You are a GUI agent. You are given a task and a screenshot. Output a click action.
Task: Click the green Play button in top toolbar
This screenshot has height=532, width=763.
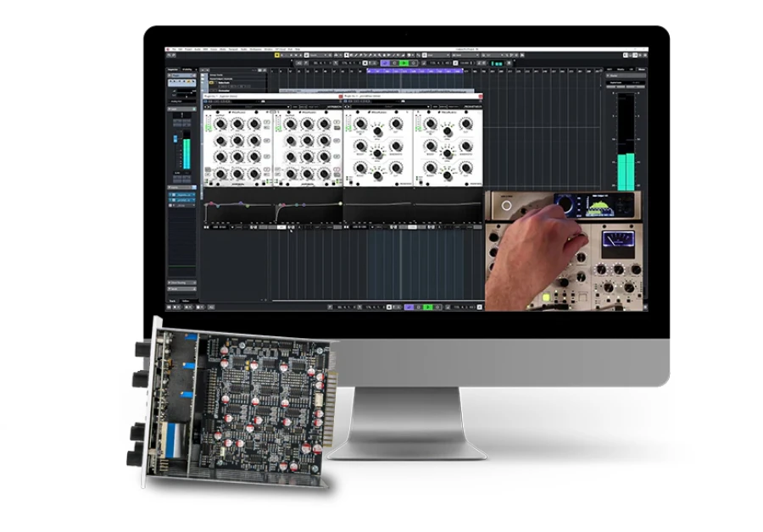pos(404,63)
